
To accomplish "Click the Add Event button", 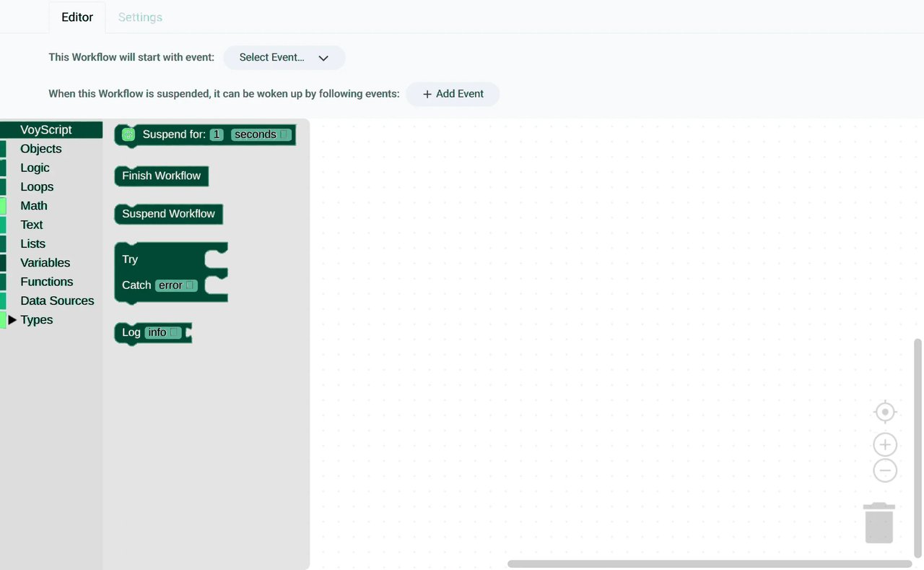I will coord(453,94).
